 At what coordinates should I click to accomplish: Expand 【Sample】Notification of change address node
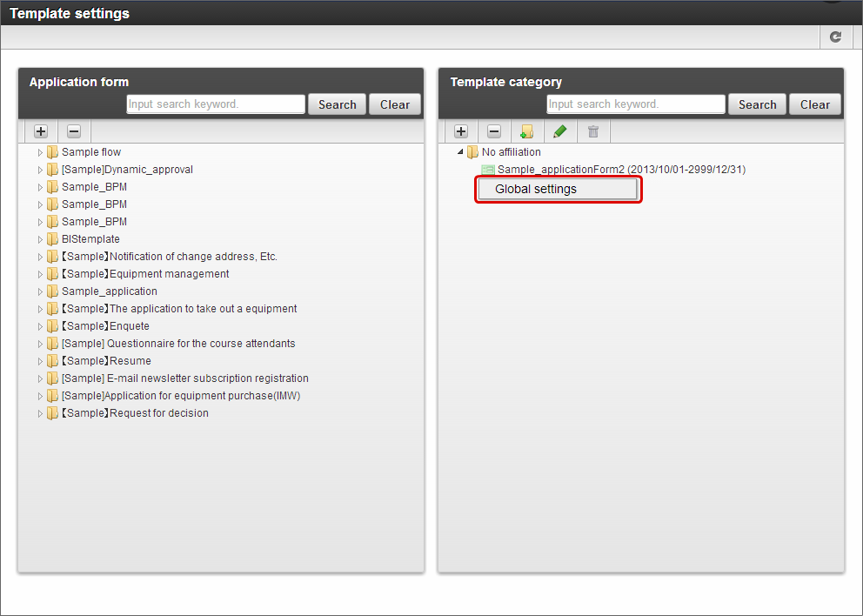(40, 257)
